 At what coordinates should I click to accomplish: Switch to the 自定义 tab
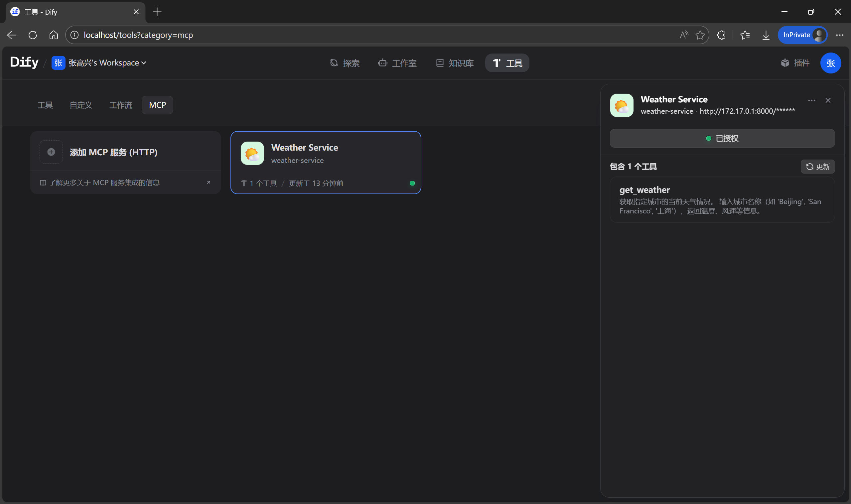(x=81, y=105)
